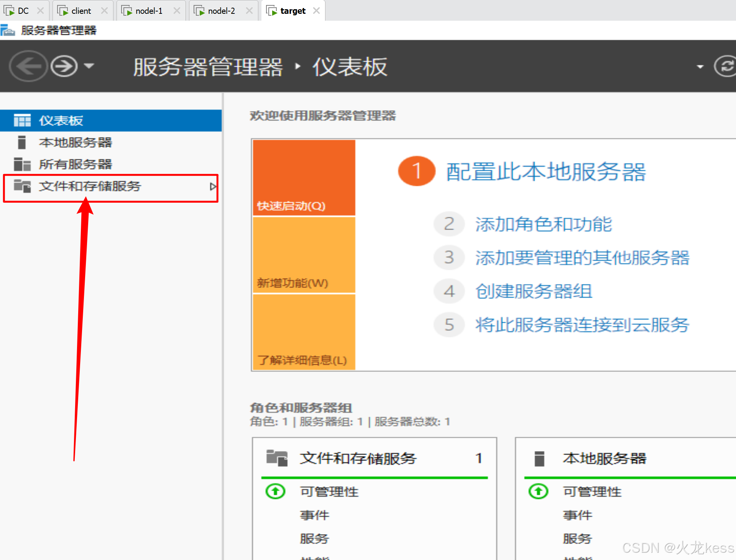Open dropdown arrow left of refresh button
The image size is (736, 560).
point(700,67)
